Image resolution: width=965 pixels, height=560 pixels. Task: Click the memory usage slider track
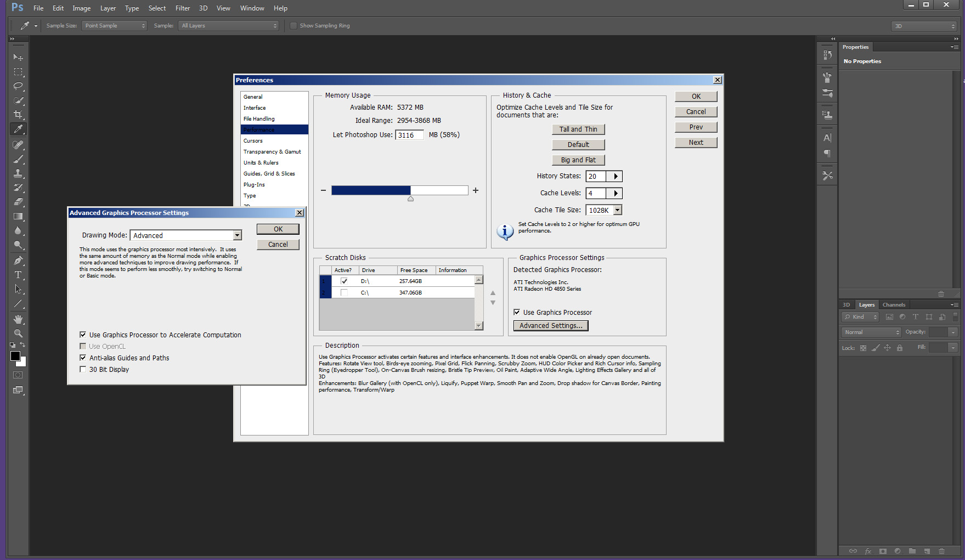tap(399, 190)
